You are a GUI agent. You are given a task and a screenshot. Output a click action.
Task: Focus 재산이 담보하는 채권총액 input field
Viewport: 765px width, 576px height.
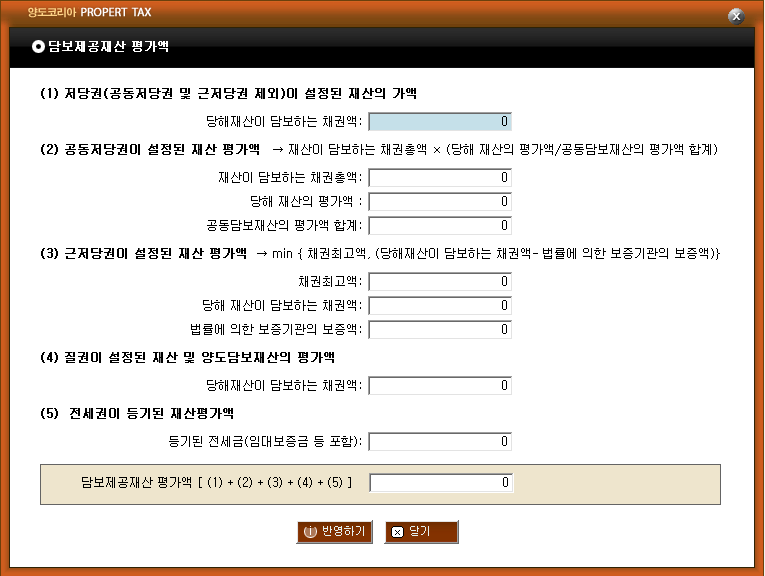point(440,178)
